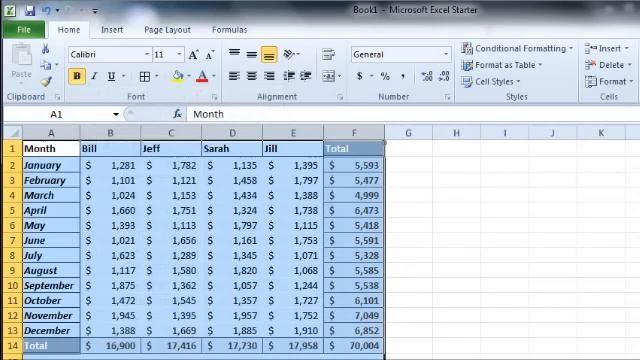Open the font size 11 dropdown
This screenshot has height=360, width=640.
coord(179,54)
